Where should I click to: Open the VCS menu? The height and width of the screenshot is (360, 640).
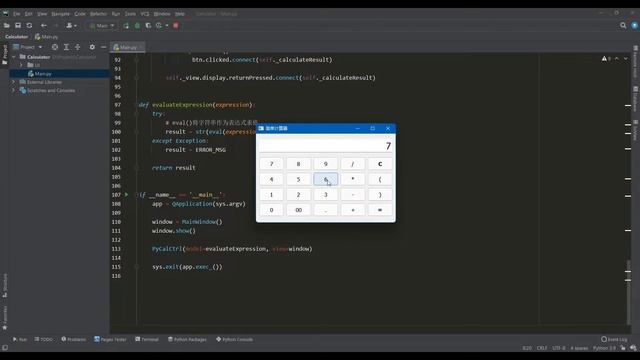coord(145,14)
